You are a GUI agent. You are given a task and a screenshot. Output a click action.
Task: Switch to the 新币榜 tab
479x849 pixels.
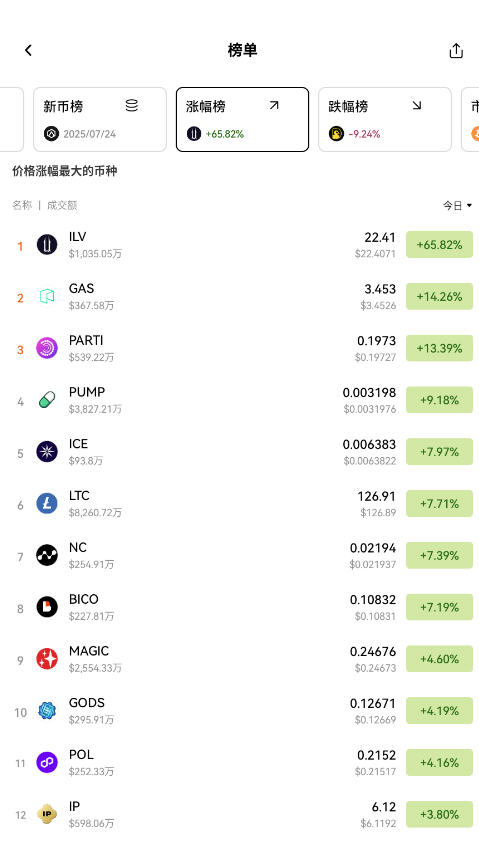point(100,119)
